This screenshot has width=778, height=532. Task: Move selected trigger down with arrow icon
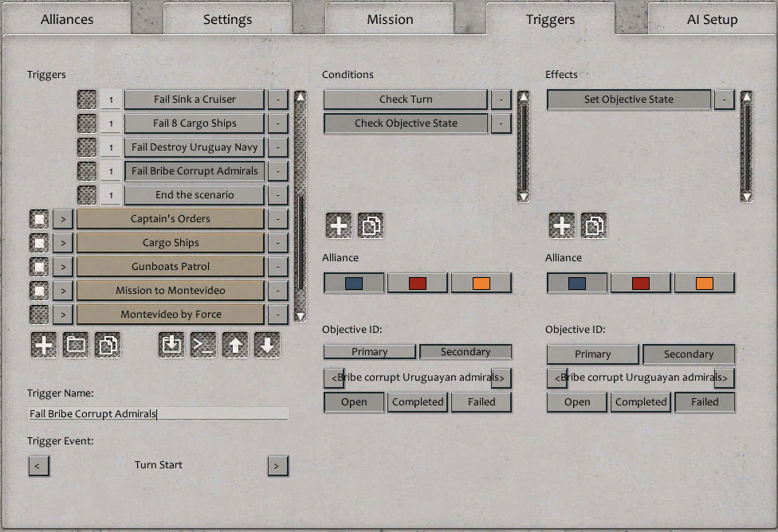(x=267, y=345)
